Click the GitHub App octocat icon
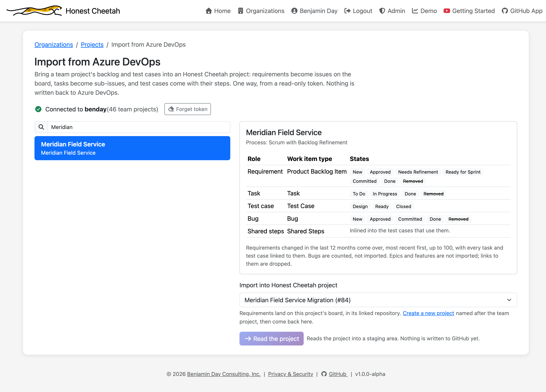Viewport: 546px width, 392px height. [505, 11]
